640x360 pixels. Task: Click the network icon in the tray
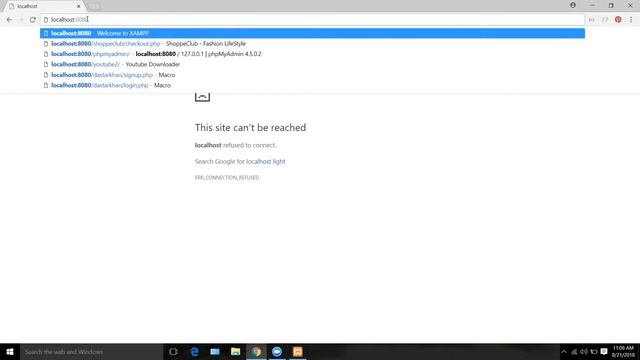point(574,352)
